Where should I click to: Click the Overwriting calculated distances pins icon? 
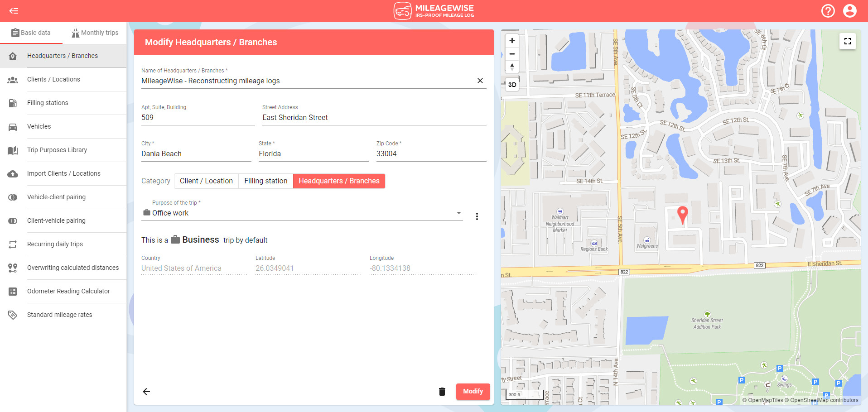[13, 268]
